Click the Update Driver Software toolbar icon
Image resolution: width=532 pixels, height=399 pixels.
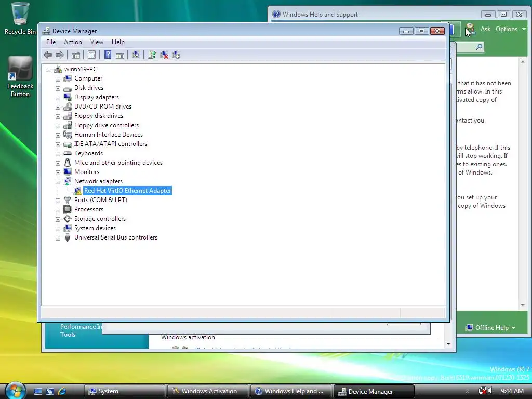coord(152,55)
